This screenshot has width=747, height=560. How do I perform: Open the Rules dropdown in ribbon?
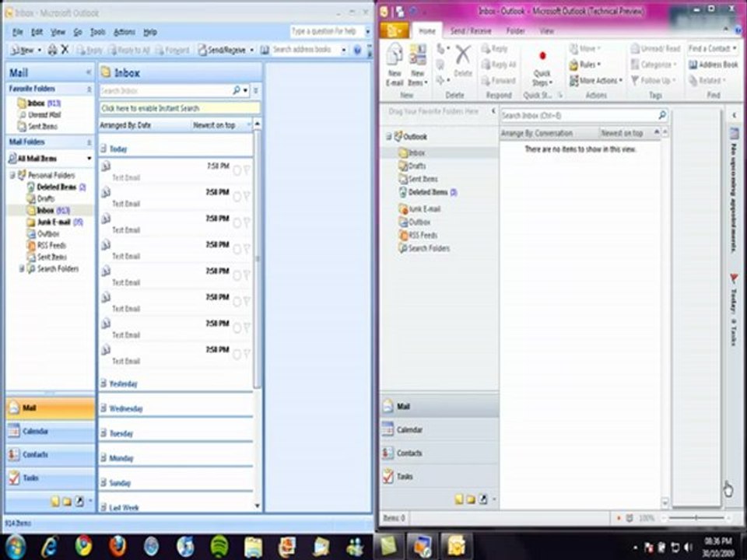[x=585, y=65]
